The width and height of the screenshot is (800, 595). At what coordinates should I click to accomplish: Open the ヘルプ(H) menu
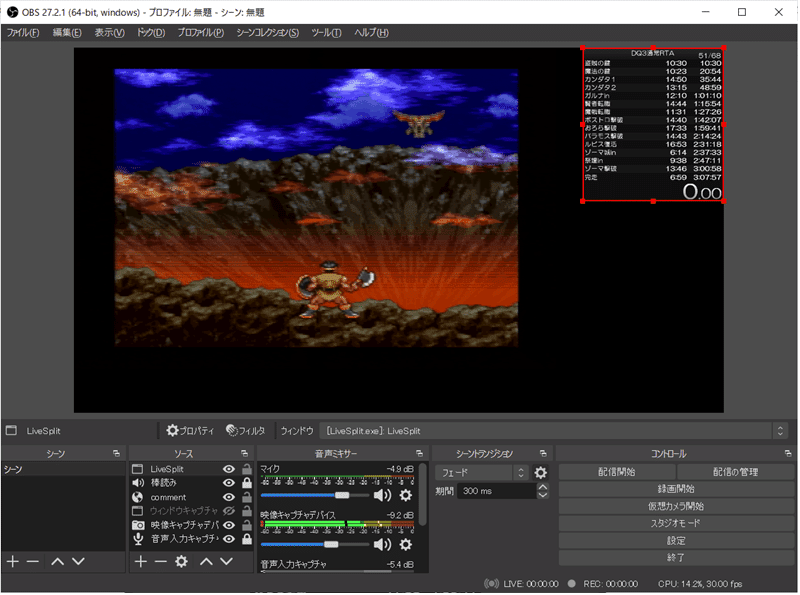[x=371, y=33]
